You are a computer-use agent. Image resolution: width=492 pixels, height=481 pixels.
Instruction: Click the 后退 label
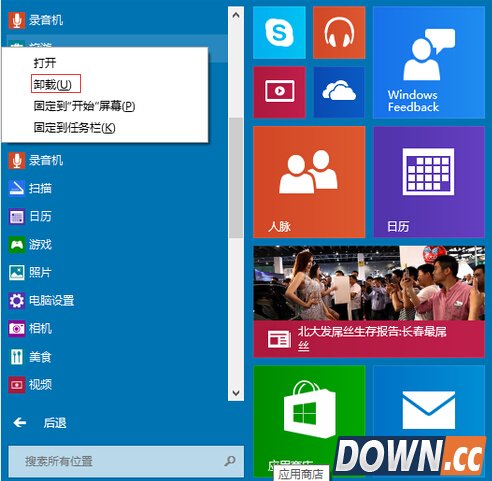55,423
